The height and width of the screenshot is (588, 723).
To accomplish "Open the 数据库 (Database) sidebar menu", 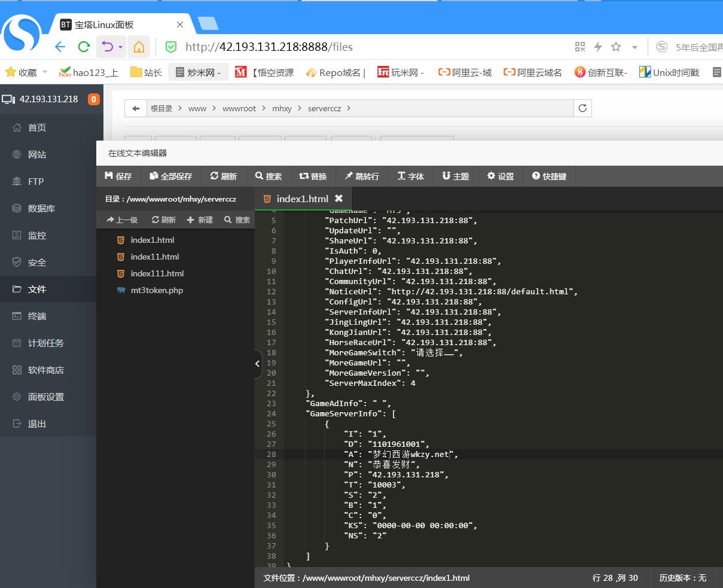I will point(41,209).
